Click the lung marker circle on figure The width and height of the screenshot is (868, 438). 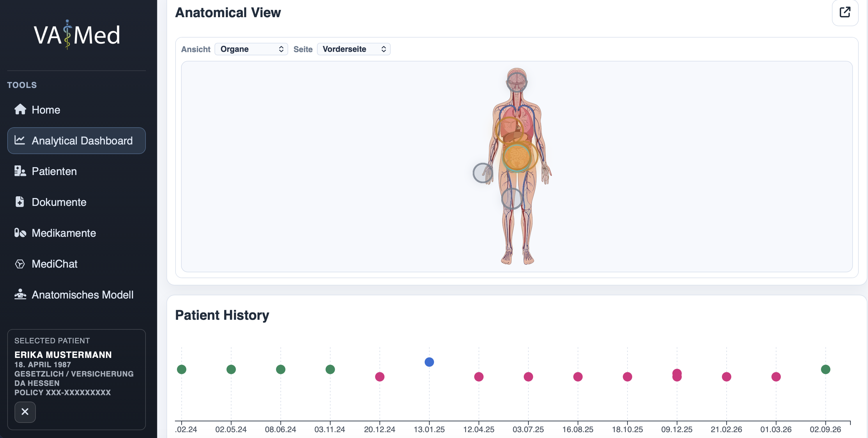click(x=509, y=130)
